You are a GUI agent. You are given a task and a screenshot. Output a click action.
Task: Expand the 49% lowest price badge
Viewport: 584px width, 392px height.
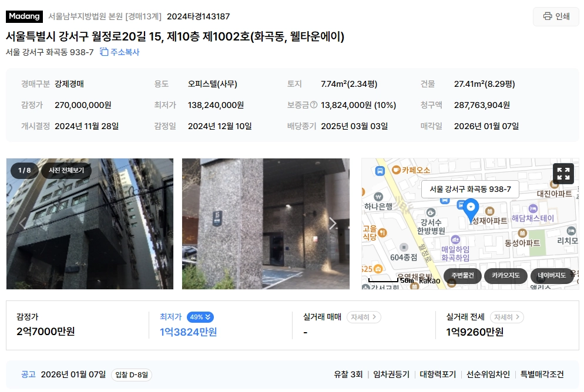[x=200, y=317]
